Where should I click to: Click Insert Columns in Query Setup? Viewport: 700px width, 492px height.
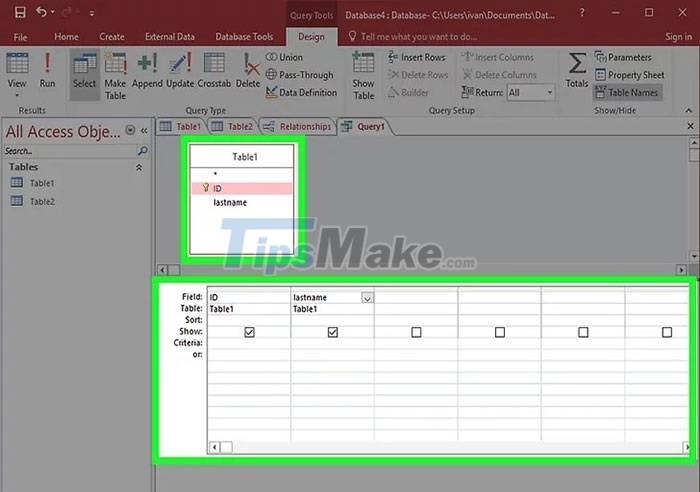(x=497, y=57)
